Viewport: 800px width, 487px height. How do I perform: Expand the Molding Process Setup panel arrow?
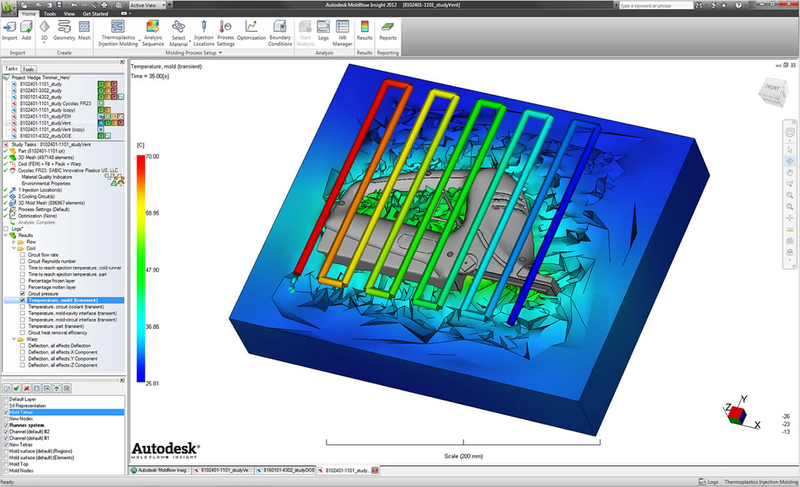(x=220, y=53)
